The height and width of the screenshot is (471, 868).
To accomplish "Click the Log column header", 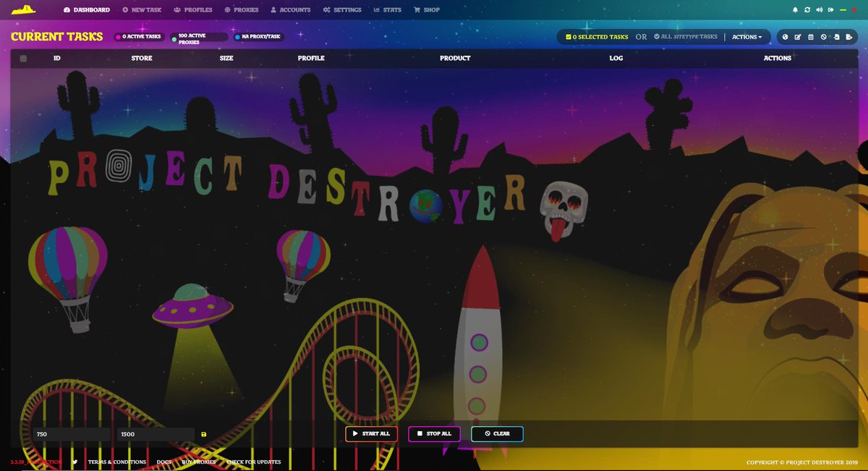I will pyautogui.click(x=616, y=58).
